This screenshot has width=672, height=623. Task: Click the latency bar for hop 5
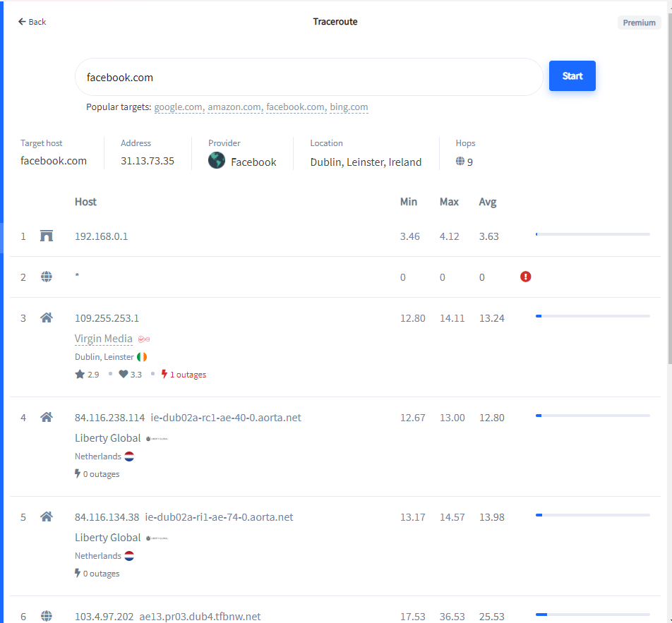pos(593,515)
